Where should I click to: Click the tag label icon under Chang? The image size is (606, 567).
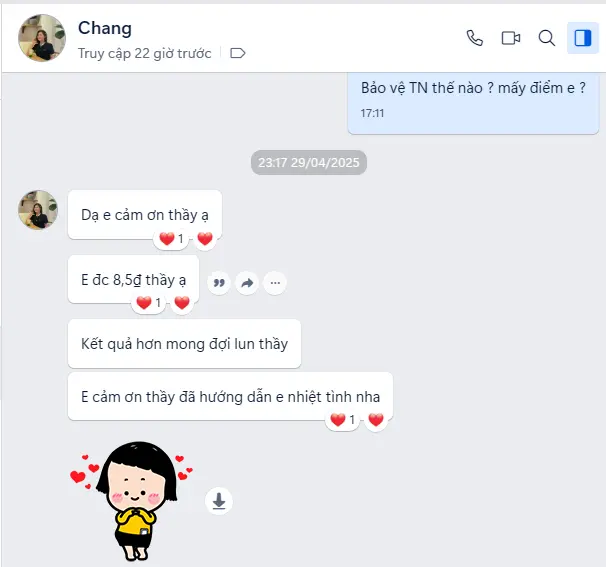(237, 53)
